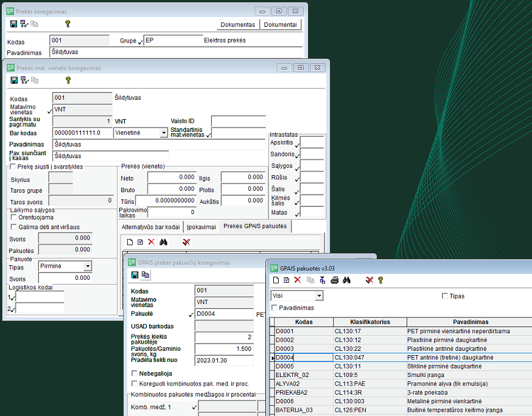Click the Dokumentas button
This screenshot has height=416, width=532.
tap(238, 24)
